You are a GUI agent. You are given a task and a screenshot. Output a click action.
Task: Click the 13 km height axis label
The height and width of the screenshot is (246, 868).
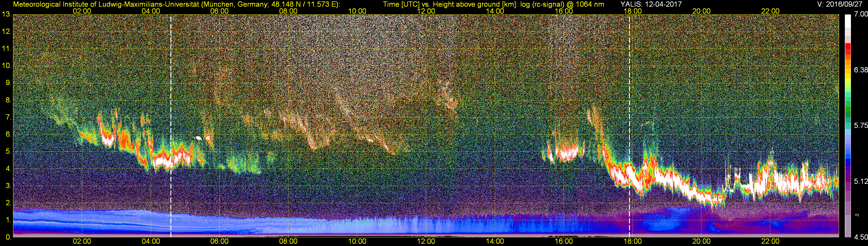[x=7, y=14]
